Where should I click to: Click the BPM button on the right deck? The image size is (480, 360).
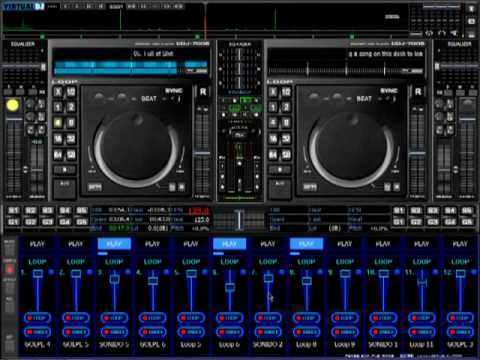tap(310, 187)
